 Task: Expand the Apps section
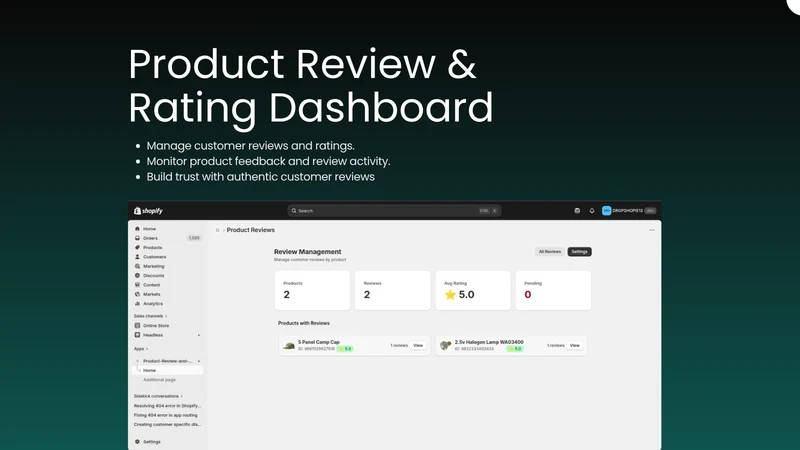[x=141, y=349]
